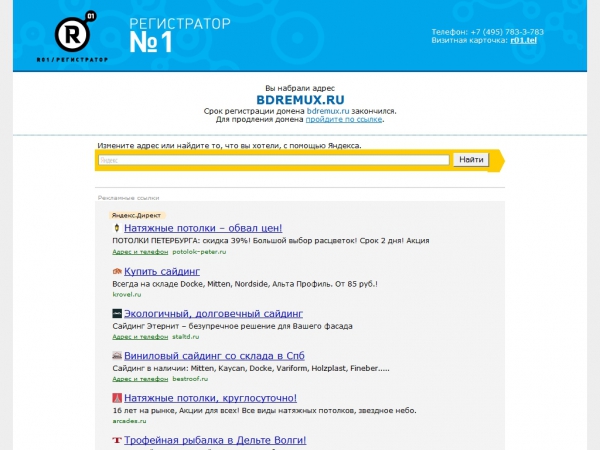The width and height of the screenshot is (600, 450).
Task: Visit the potolok-peter.ru site link
Action: pos(199,252)
